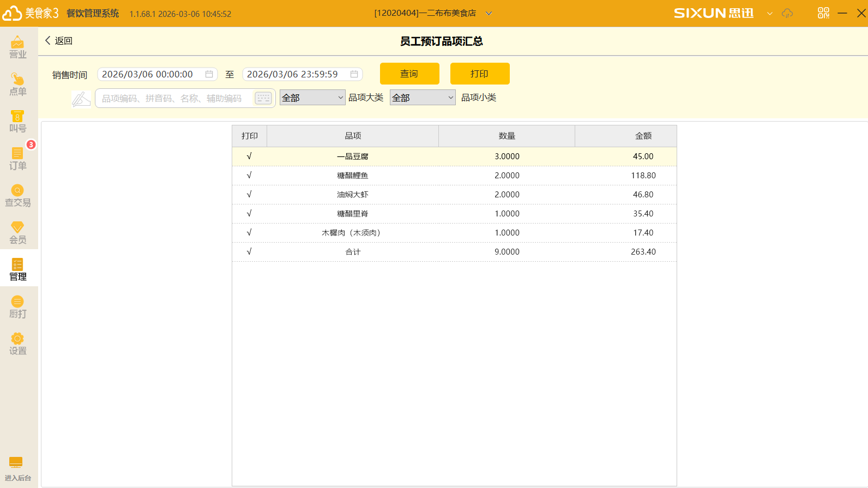This screenshot has height=488, width=868.
Task: Toggle print checkmark for 糖醋鲤鱼
Action: click(x=249, y=176)
